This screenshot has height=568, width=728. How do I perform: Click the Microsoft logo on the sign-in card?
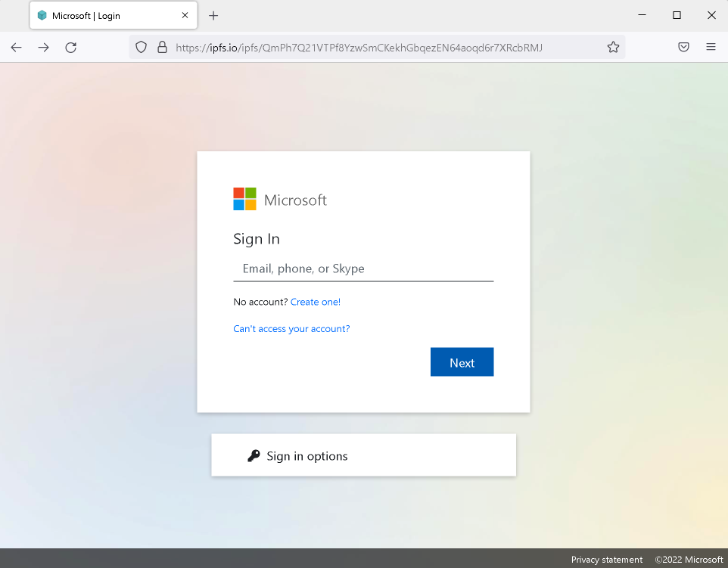244,199
